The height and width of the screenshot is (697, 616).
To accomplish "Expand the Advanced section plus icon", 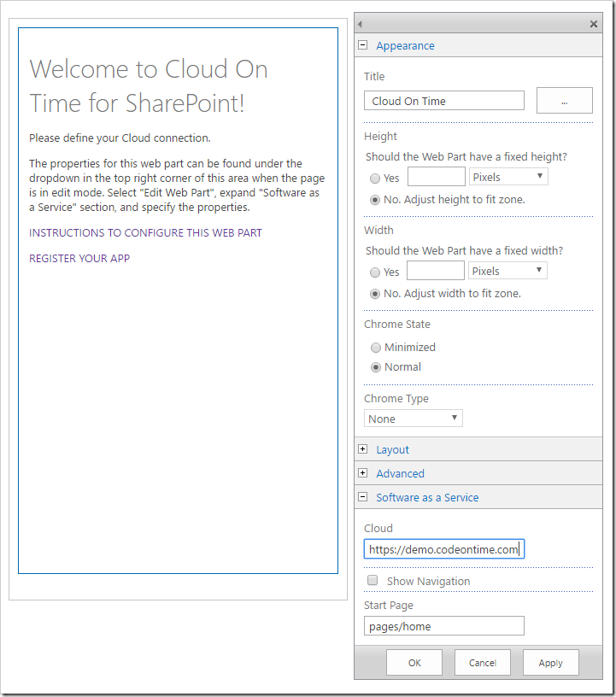I will pyautogui.click(x=363, y=473).
